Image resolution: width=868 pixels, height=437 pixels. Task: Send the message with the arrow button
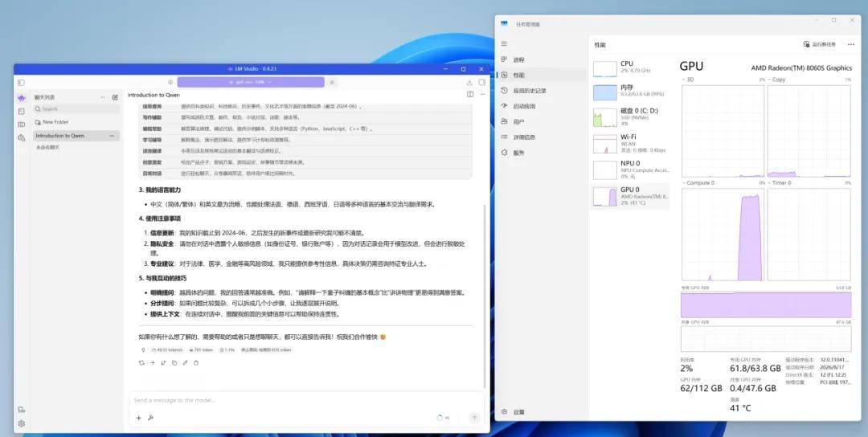pyautogui.click(x=474, y=418)
